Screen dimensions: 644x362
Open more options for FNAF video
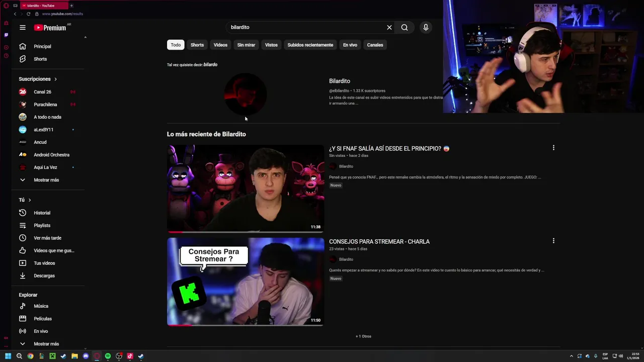[553, 148]
